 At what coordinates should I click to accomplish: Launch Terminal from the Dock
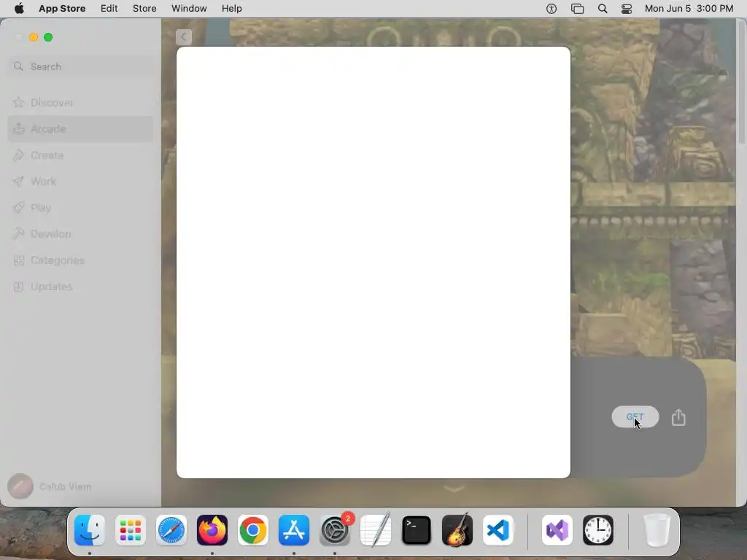pyautogui.click(x=417, y=530)
